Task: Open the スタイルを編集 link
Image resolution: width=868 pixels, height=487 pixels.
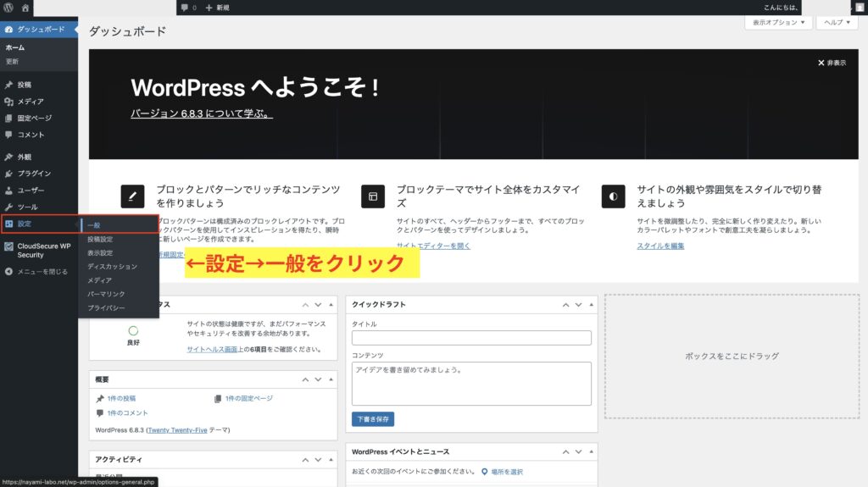Action: [x=660, y=246]
